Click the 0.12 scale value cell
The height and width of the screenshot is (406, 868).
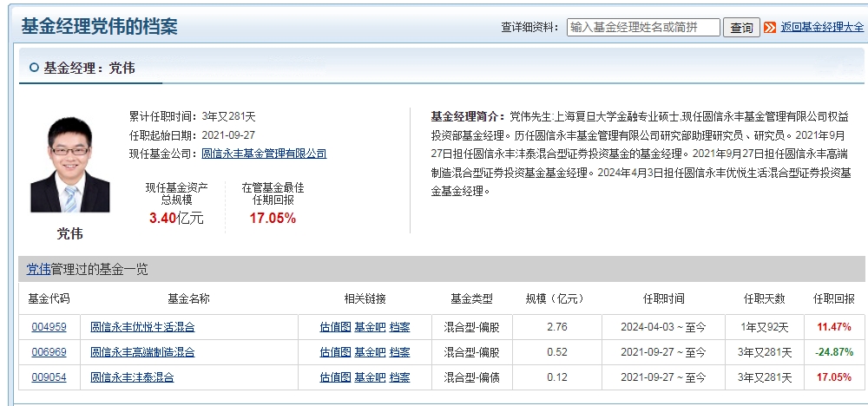click(557, 377)
